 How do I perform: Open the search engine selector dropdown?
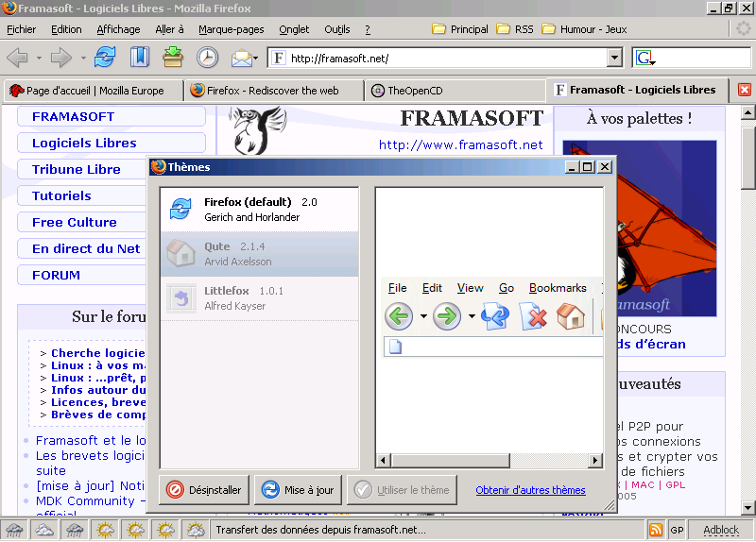[x=652, y=63]
